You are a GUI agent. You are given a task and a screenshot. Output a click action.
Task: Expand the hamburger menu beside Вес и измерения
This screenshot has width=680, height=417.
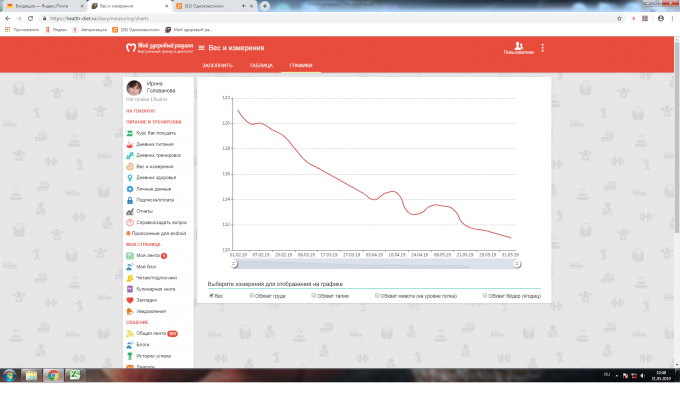(x=201, y=48)
